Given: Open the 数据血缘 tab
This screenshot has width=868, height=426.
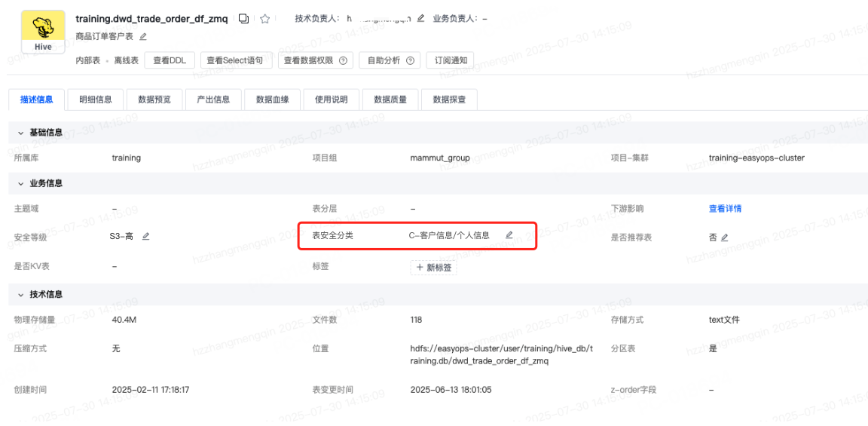Looking at the screenshot, I should 277,100.
